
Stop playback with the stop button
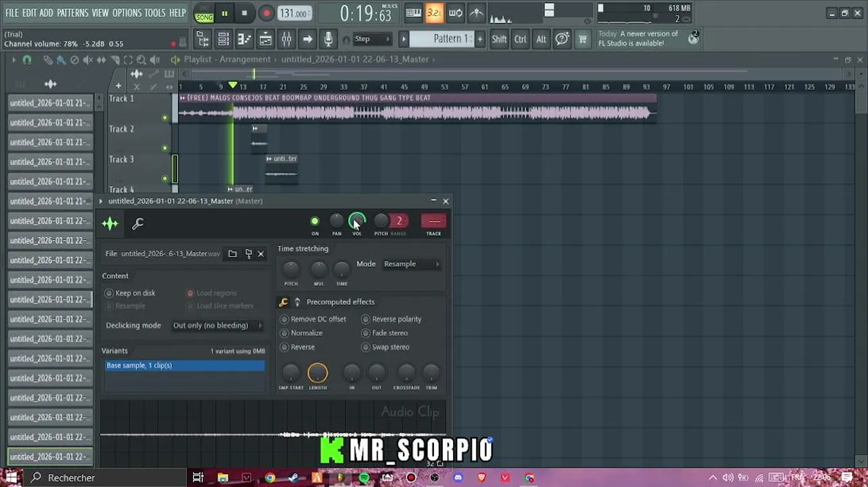click(245, 13)
